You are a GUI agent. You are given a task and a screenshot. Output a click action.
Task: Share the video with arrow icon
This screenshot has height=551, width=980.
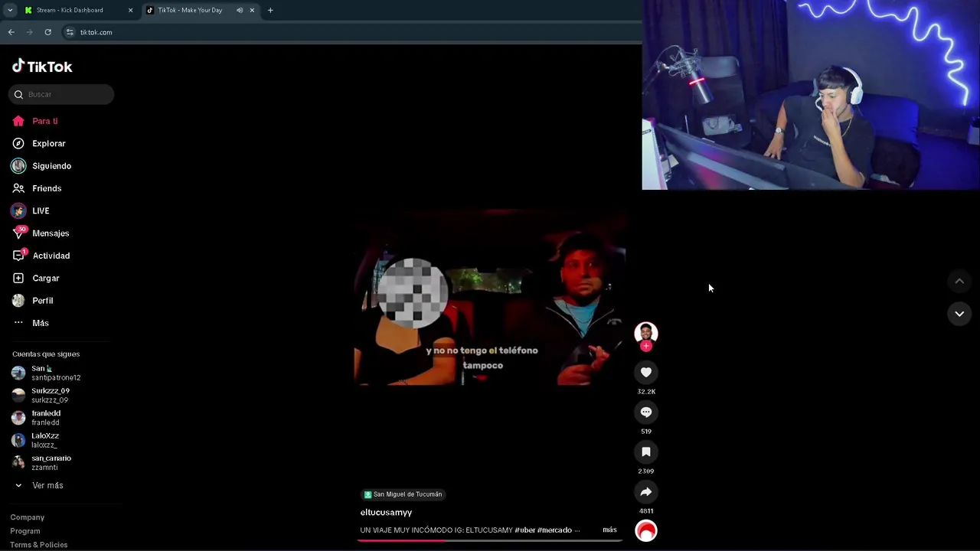click(646, 491)
